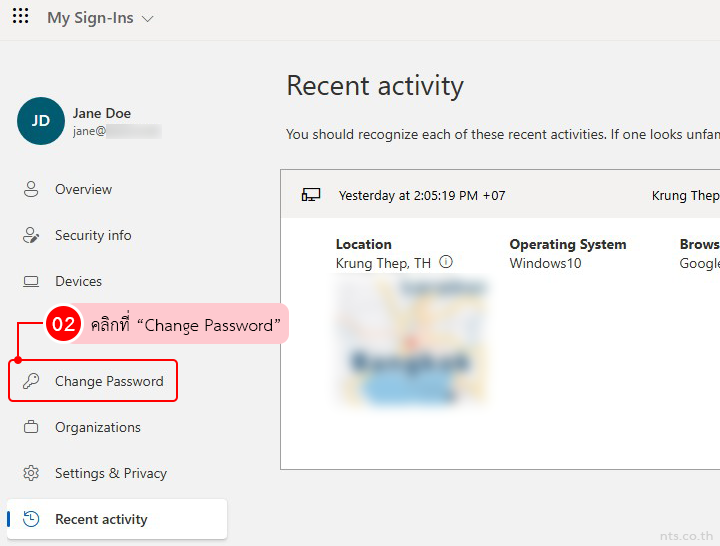Click the blurred Bangkok map thumbnail
This screenshot has height=546, width=720.
tap(412, 343)
